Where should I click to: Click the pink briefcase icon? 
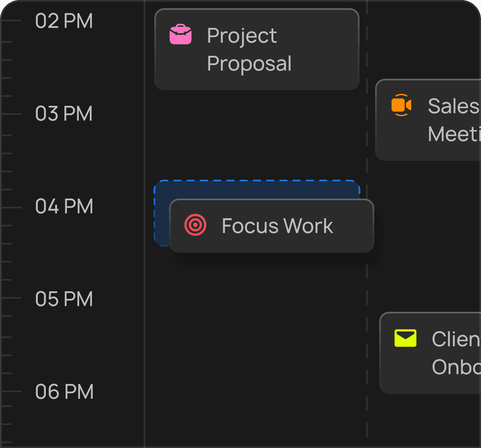click(x=181, y=34)
